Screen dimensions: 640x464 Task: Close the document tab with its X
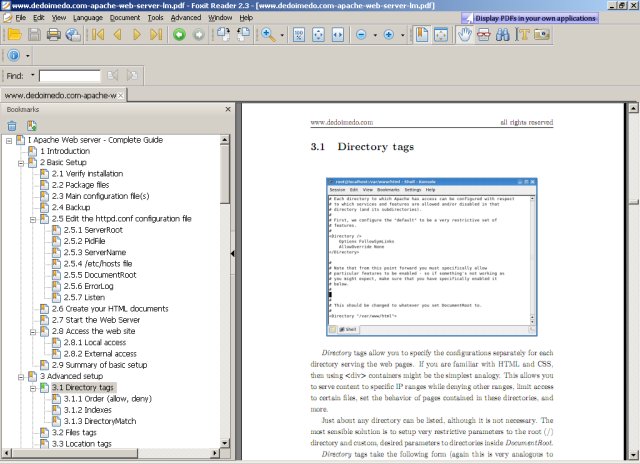tap(121, 95)
